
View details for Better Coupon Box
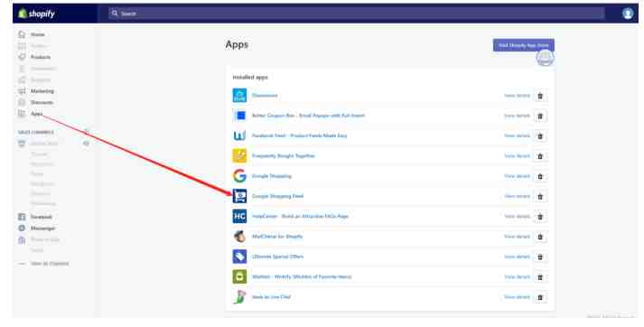click(x=517, y=116)
